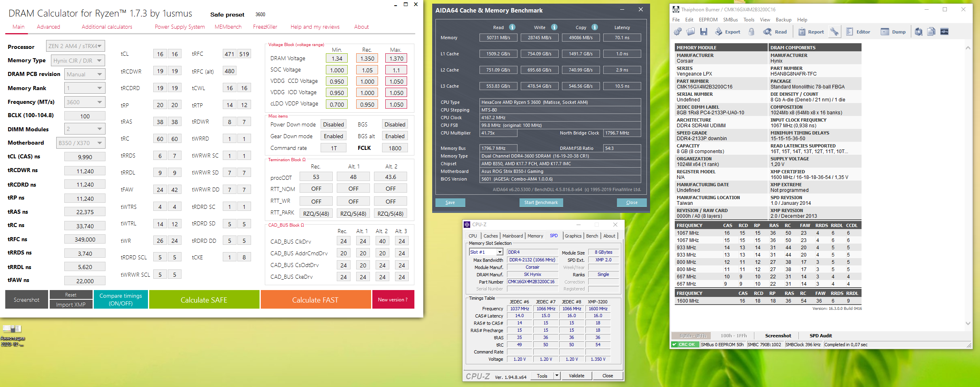Image resolution: width=980 pixels, height=387 pixels.
Task: Click the Thaiphoon Burner title bar logo
Action: pyautogui.click(x=676, y=9)
